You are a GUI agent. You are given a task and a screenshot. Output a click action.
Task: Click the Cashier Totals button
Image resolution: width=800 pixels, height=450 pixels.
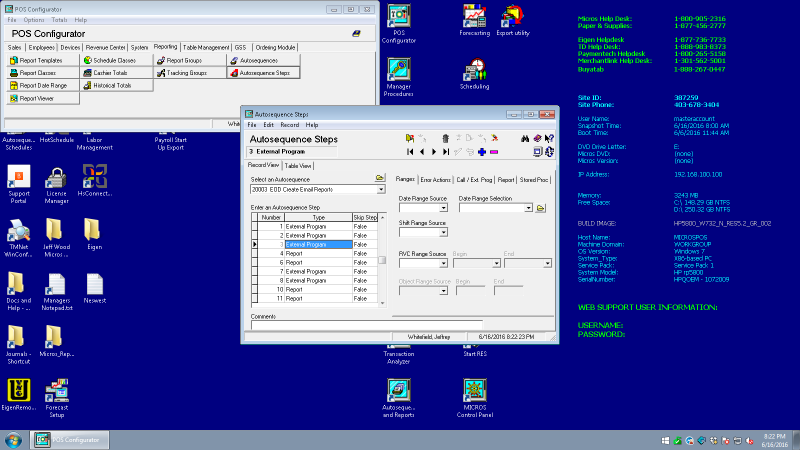(116, 73)
